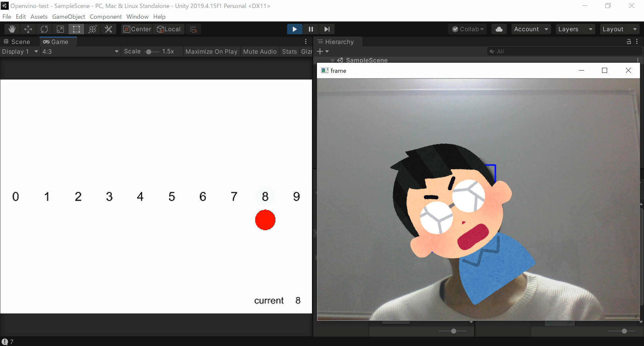
Task: Adjust the Game view Scale slider
Action: pyautogui.click(x=149, y=52)
